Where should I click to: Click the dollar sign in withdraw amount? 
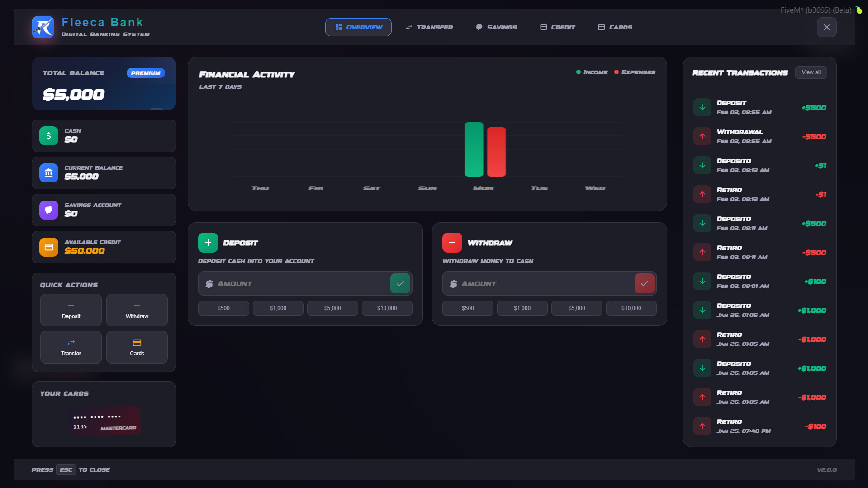(x=453, y=284)
